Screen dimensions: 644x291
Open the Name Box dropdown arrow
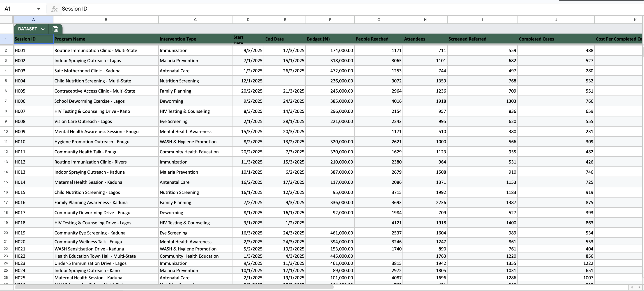click(x=39, y=9)
